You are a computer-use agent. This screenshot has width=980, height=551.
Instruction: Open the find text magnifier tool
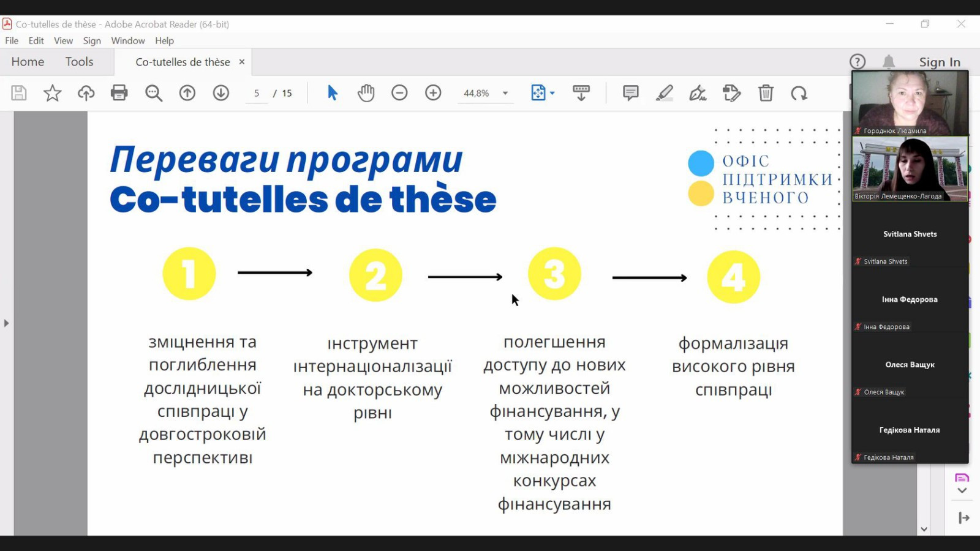154,93
